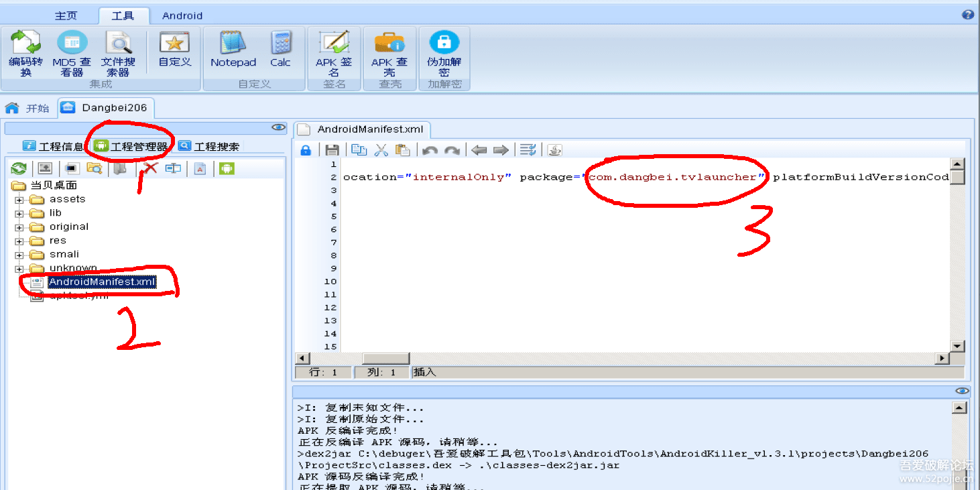Screen dimensions: 980x490
Task: Copy using the editor copy icon
Action: pos(359,150)
